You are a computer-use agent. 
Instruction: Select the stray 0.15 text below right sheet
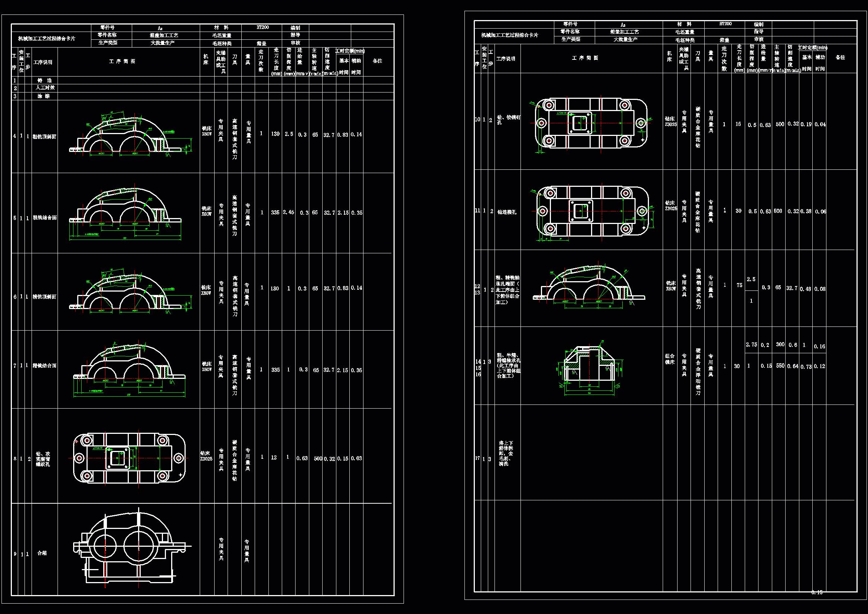pos(817,592)
